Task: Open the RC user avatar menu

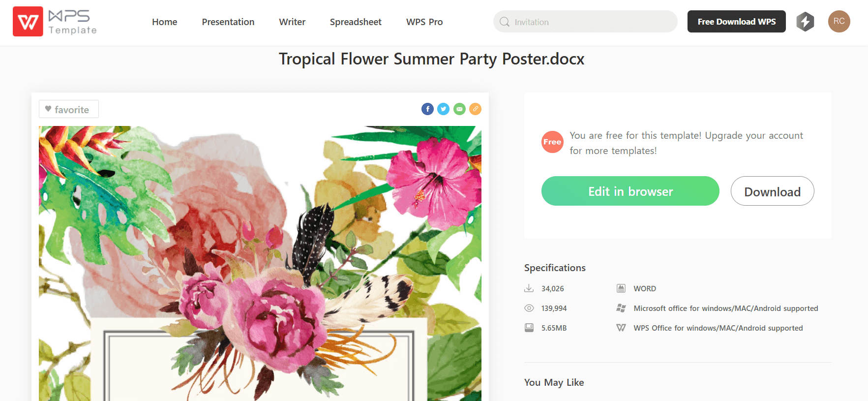Action: [x=839, y=21]
